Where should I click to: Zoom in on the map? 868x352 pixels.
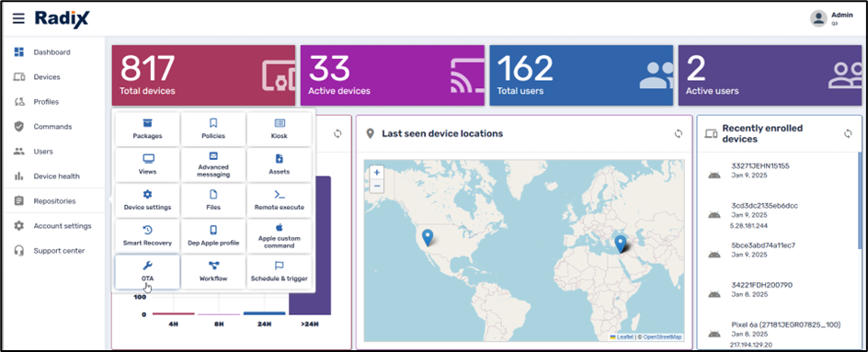coord(377,172)
